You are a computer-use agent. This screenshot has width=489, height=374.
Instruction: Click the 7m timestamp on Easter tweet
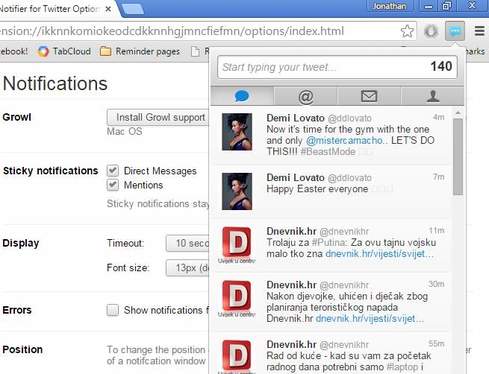(x=438, y=177)
